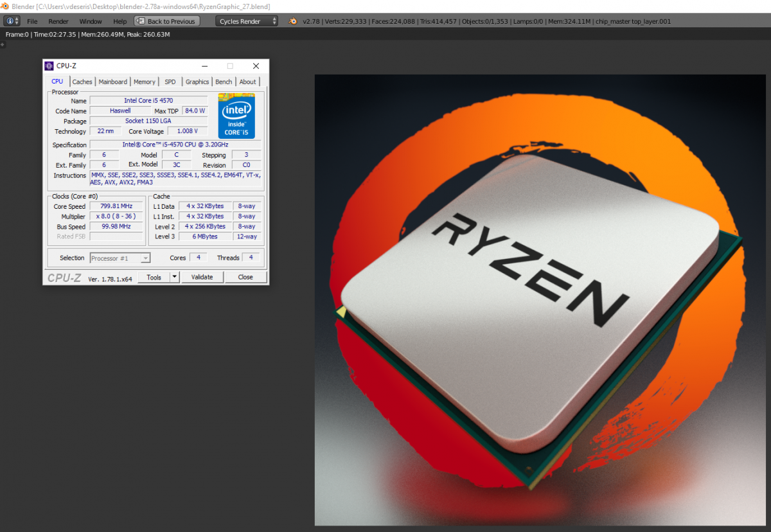This screenshot has width=771, height=532.
Task: Switch to the Caches tab in CPU-Z
Action: click(82, 82)
